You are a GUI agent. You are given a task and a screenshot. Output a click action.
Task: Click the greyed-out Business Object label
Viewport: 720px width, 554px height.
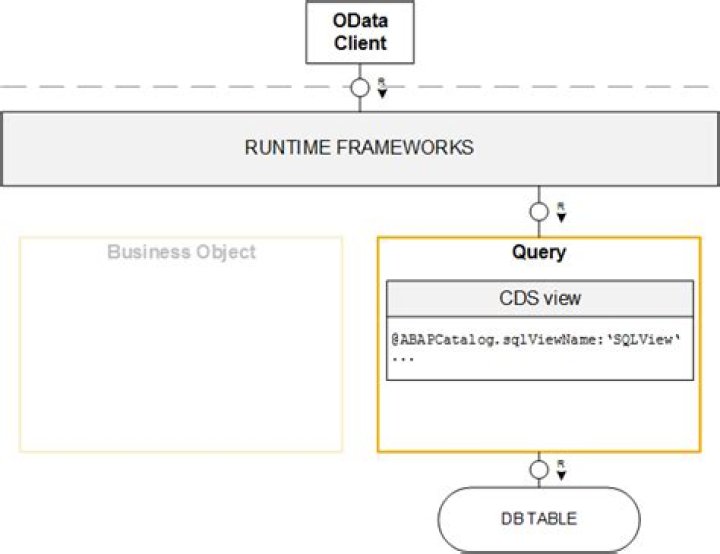click(181, 252)
